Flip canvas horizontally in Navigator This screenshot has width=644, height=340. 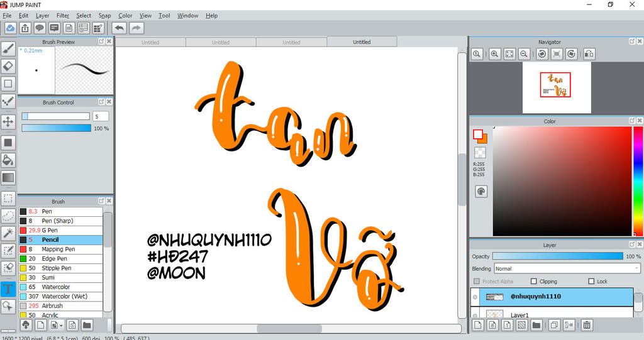tap(589, 54)
